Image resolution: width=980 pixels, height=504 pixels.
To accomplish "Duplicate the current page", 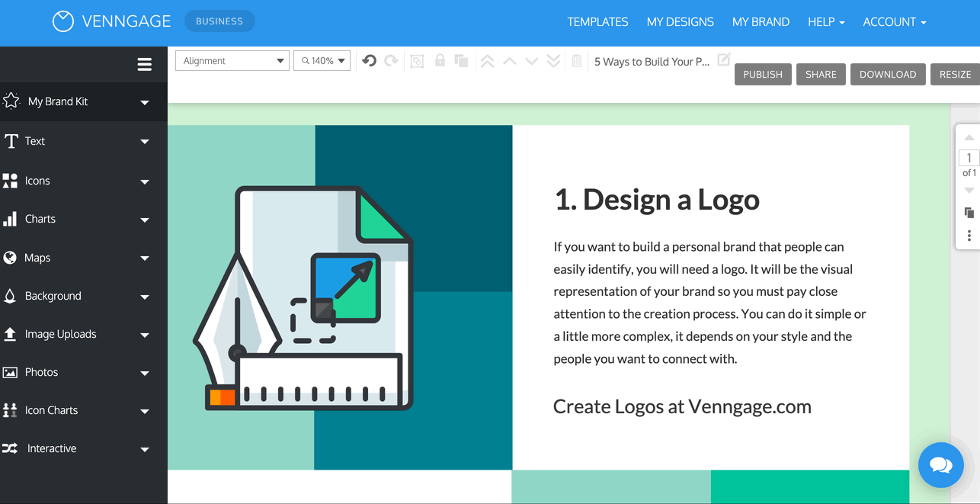I will click(969, 213).
